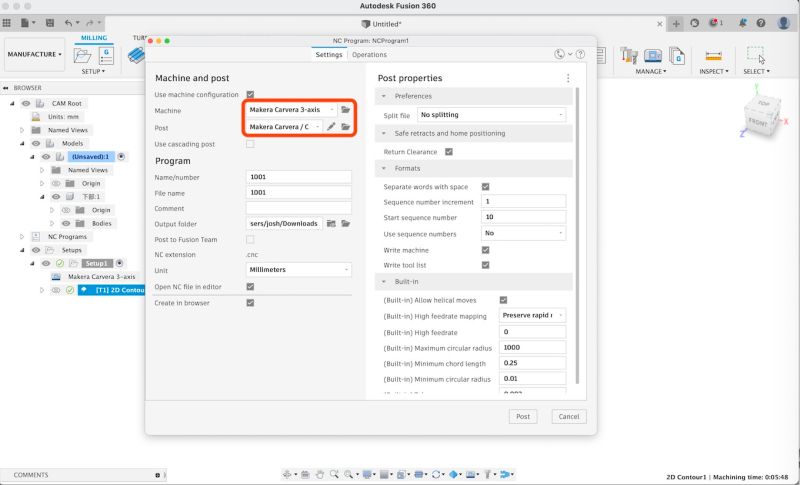Open the Tool Library icon in Manage

pos(629,55)
